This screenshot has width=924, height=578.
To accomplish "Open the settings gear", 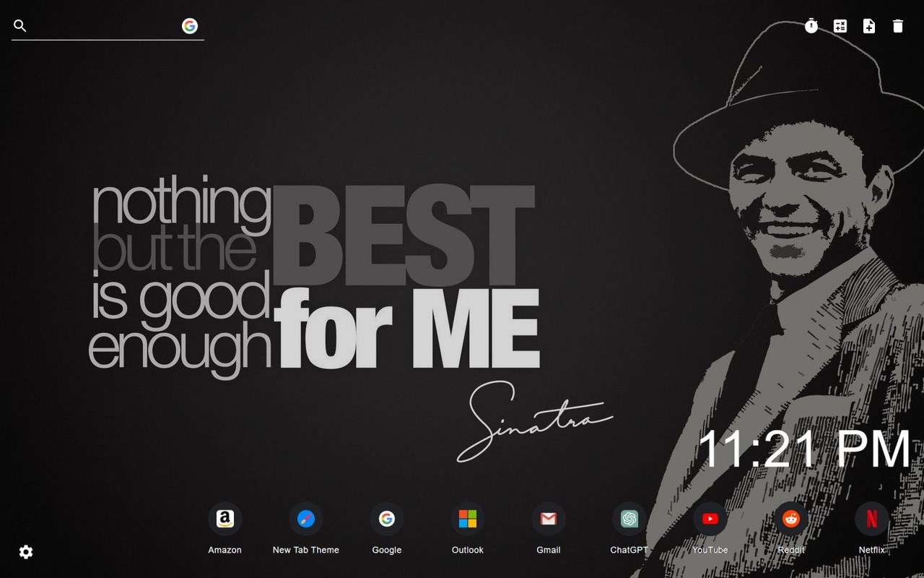I will tap(26, 552).
